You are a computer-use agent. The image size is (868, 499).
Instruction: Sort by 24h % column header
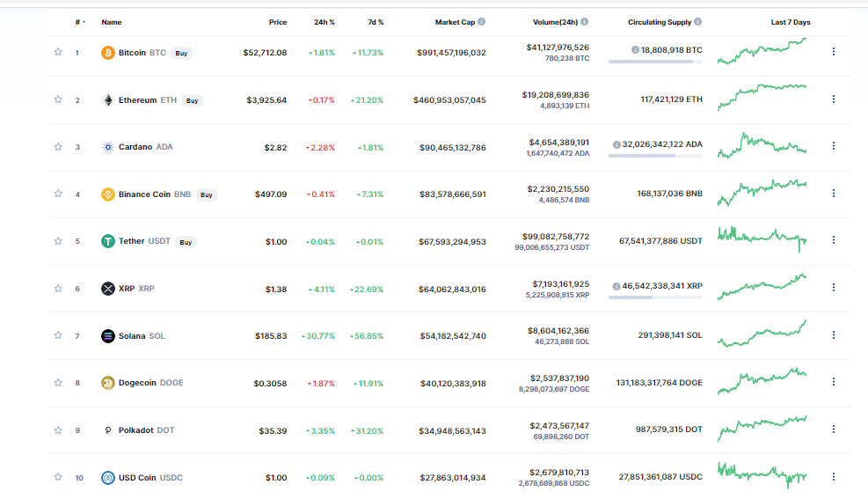[325, 22]
